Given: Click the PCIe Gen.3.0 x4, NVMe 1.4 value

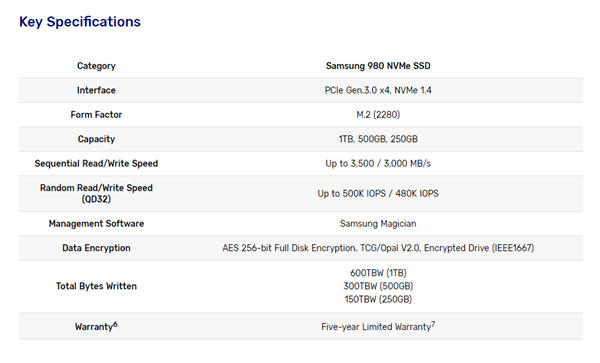Looking at the screenshot, I should (x=378, y=90).
